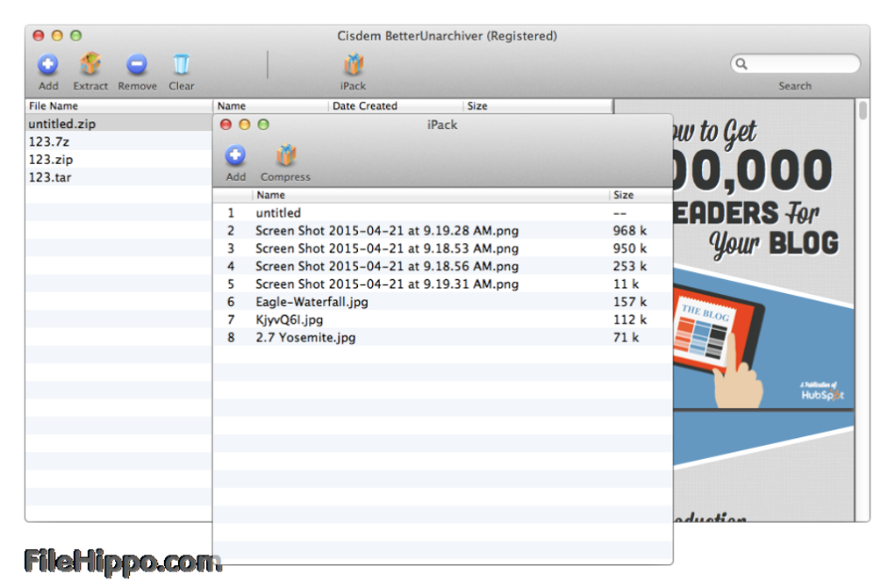Click the Remove toolbar icon

(x=137, y=64)
